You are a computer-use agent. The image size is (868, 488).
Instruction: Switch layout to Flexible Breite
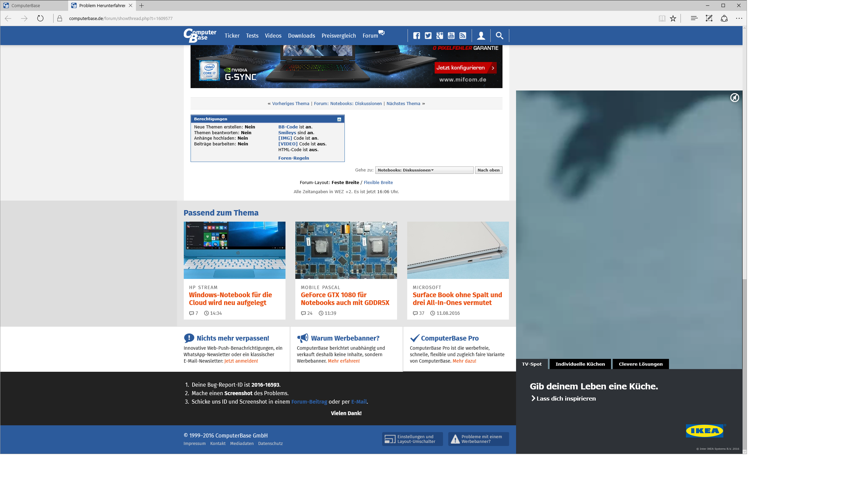coord(378,182)
